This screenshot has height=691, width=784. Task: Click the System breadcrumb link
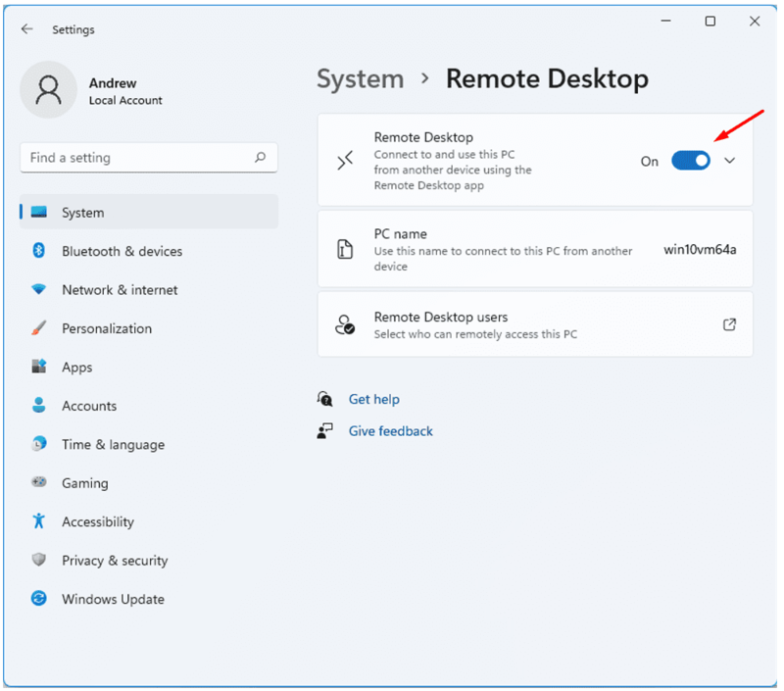coord(360,79)
